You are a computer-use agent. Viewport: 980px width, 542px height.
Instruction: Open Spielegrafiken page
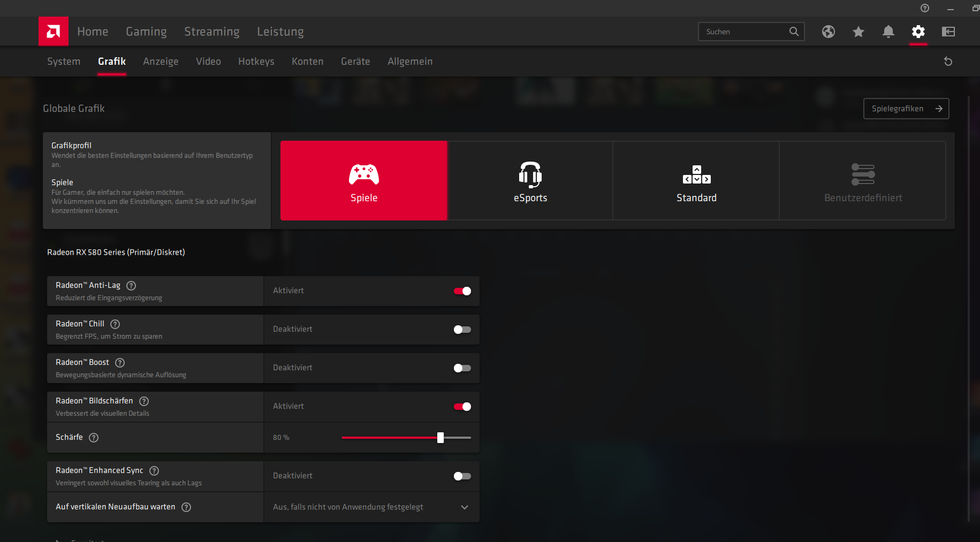point(906,109)
